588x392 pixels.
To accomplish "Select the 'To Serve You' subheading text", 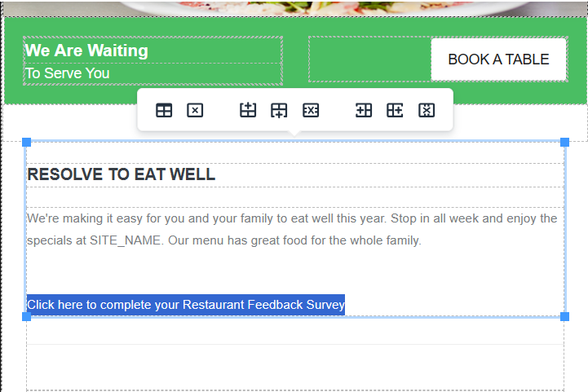I will coord(68,73).
